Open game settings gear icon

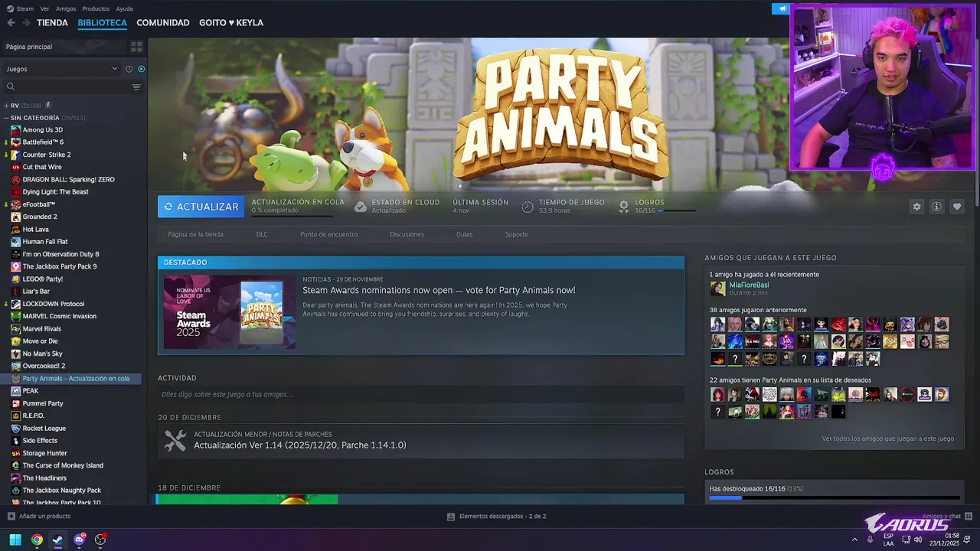916,207
